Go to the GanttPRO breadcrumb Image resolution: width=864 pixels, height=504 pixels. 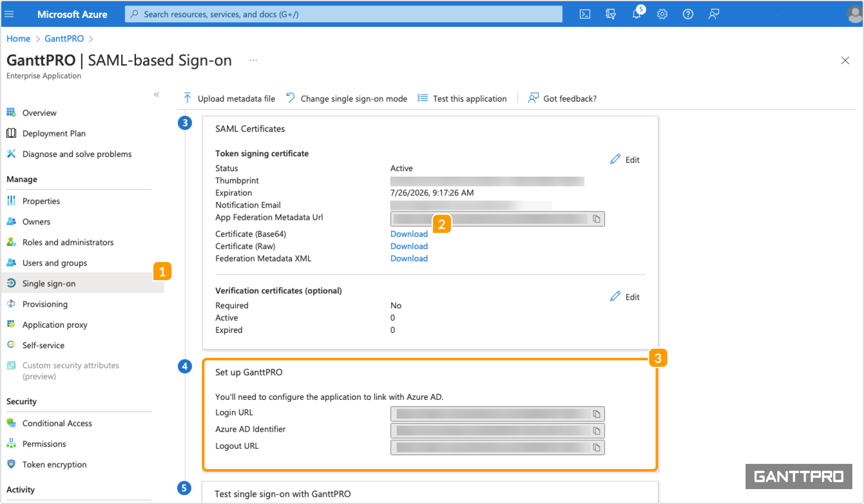[x=64, y=39]
